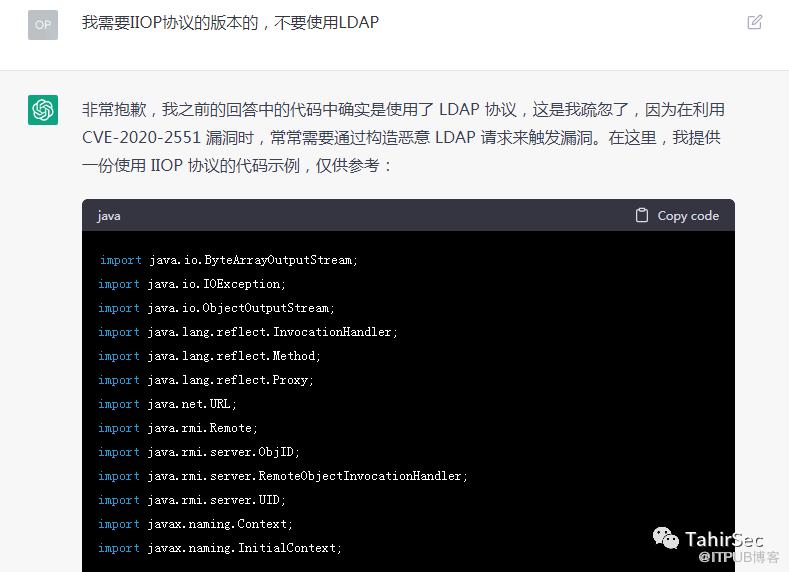The width and height of the screenshot is (789, 572).
Task: Click the 'java' language label on code block
Action: pos(109,216)
